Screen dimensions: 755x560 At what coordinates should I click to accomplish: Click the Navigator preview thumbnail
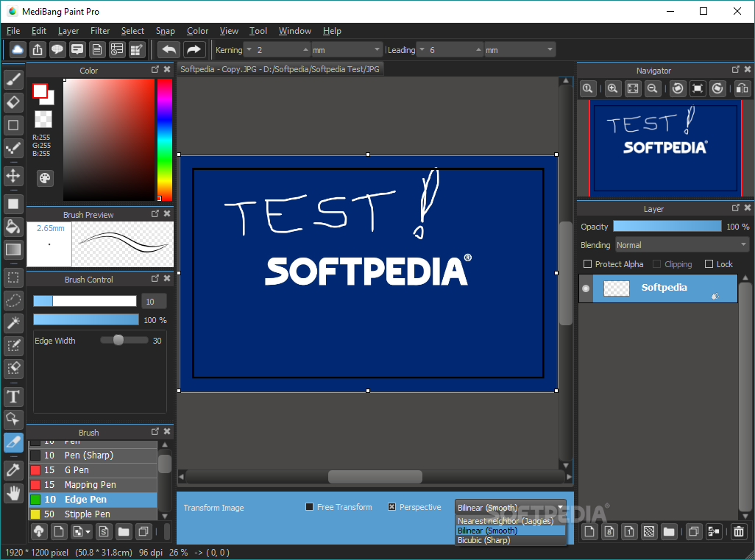[665, 149]
